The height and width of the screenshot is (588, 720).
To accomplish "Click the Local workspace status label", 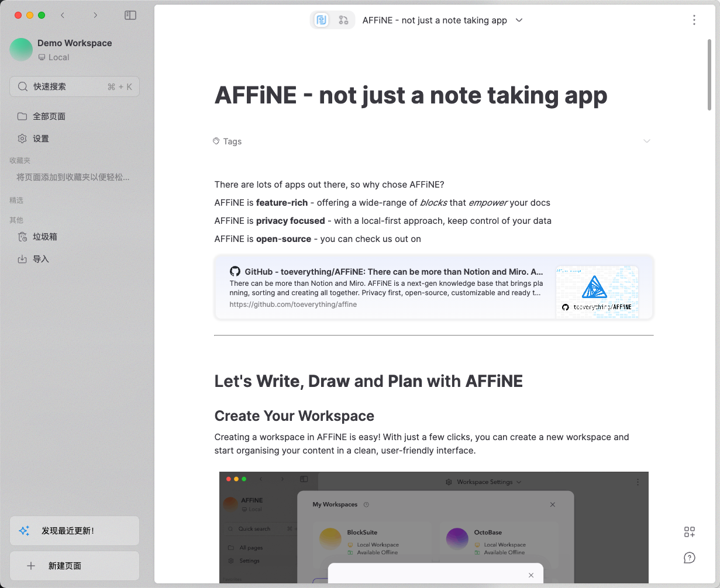I will (x=54, y=57).
